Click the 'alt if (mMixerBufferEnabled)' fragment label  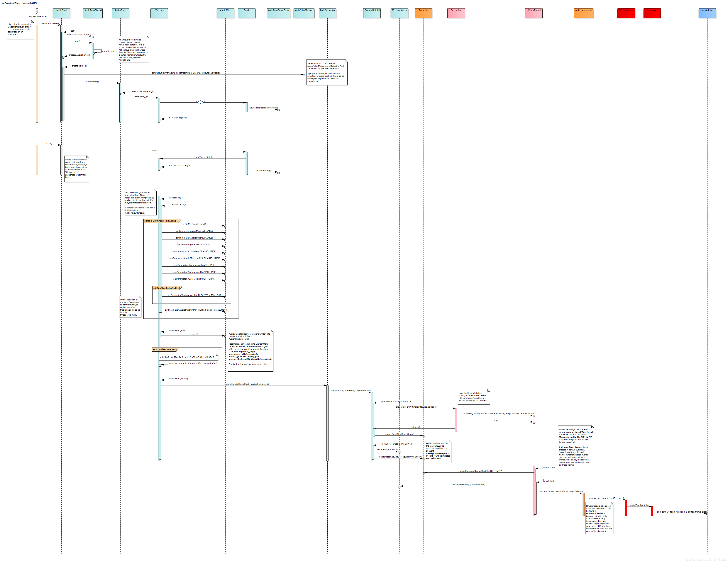tap(167, 288)
